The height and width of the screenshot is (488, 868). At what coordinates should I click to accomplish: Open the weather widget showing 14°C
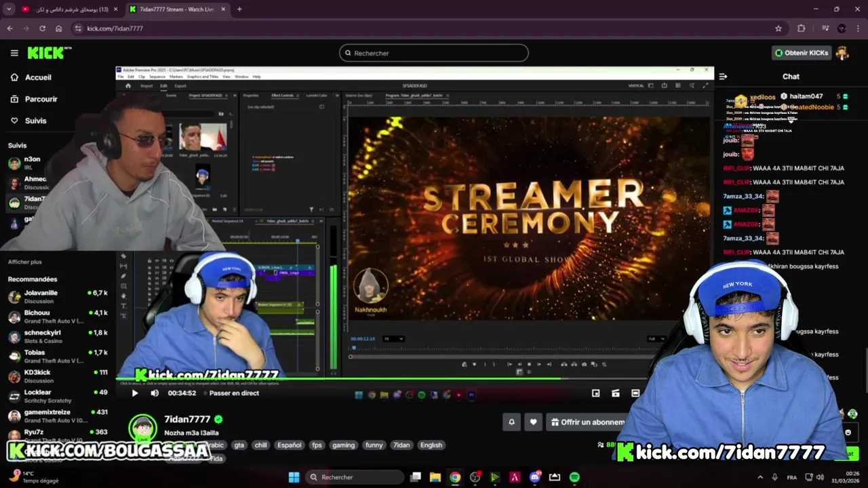[33, 477]
